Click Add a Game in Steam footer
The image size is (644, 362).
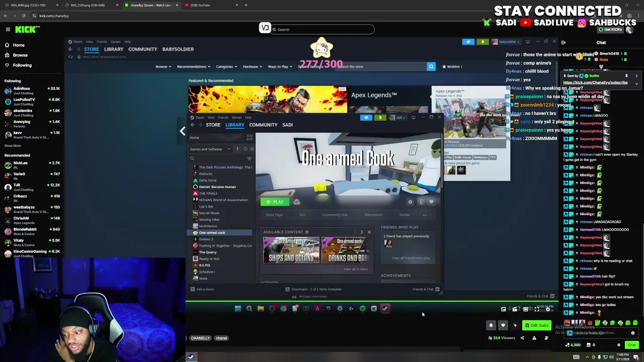coord(202,289)
